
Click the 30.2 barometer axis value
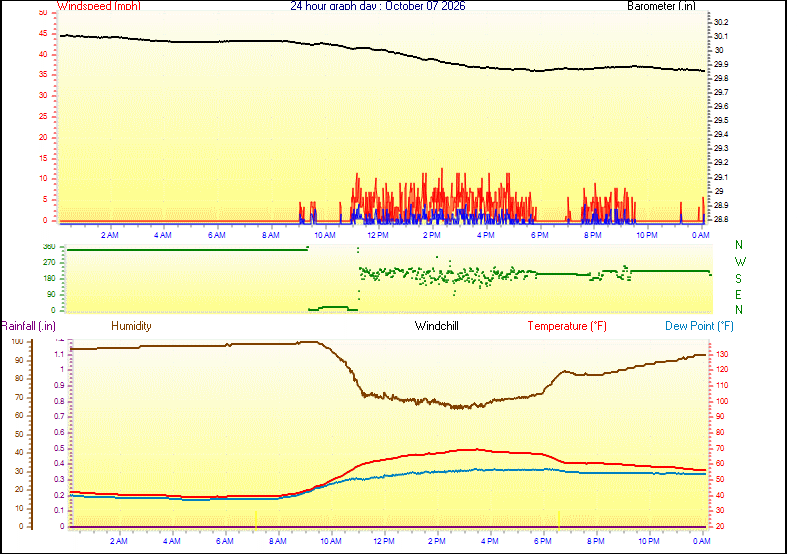721,22
